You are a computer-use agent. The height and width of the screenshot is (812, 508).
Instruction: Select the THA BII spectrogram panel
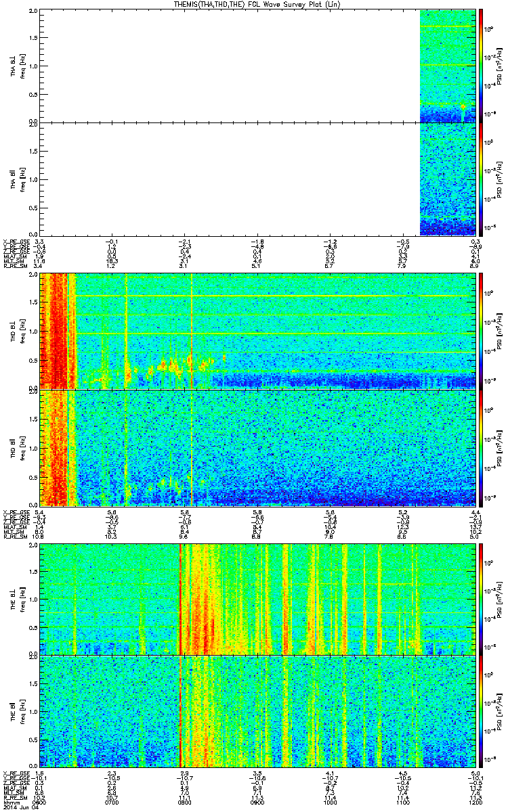(258, 179)
